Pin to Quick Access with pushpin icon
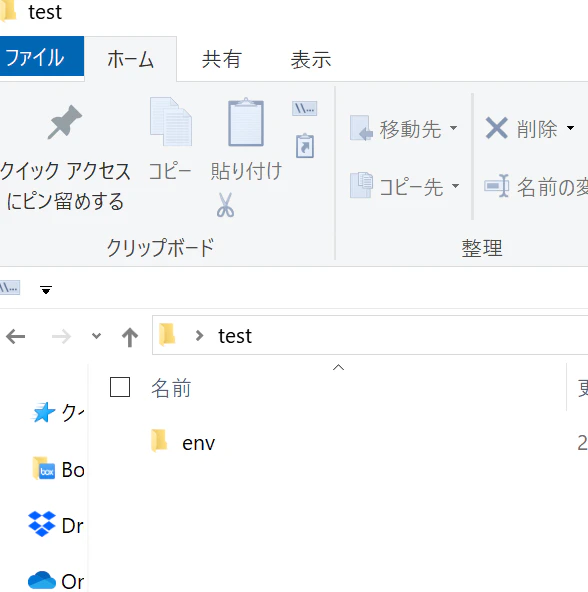The image size is (588, 592). [65, 123]
